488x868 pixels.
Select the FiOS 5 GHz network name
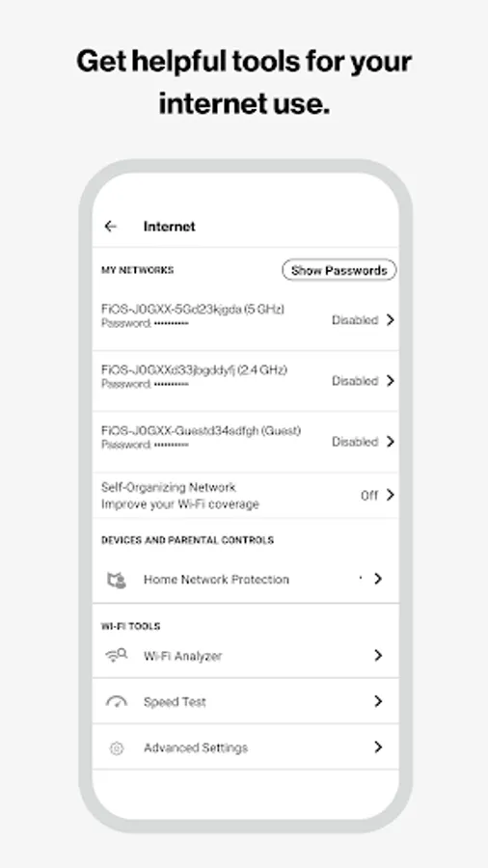(x=193, y=309)
